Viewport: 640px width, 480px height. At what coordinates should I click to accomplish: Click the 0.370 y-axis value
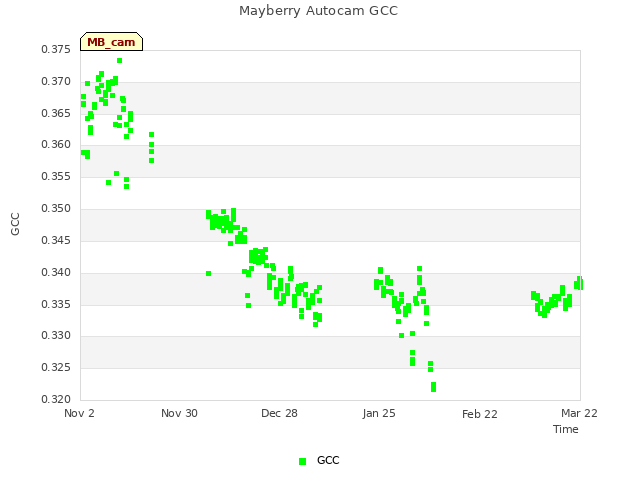(x=56, y=81)
